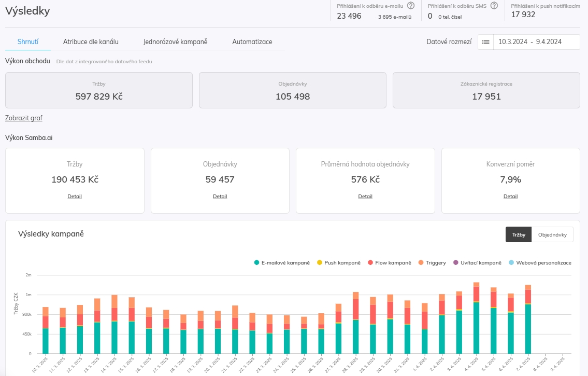Open Detail link under Samba.ai Tržby

click(75, 197)
